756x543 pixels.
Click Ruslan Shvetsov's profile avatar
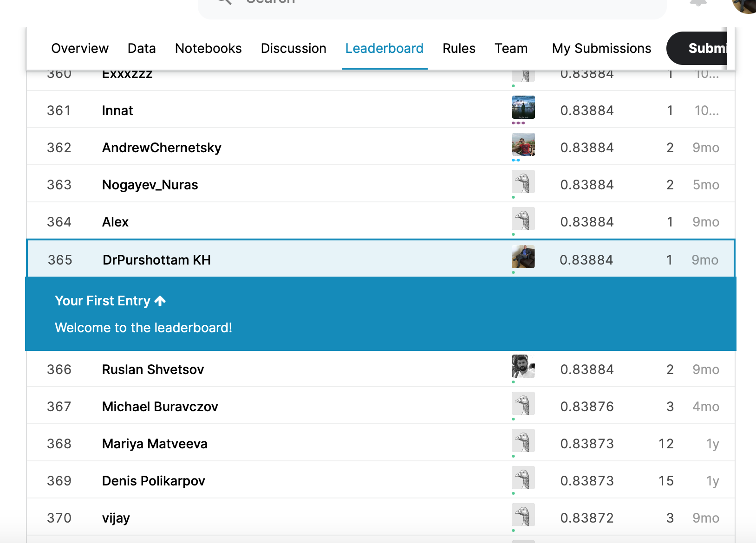tap(523, 367)
